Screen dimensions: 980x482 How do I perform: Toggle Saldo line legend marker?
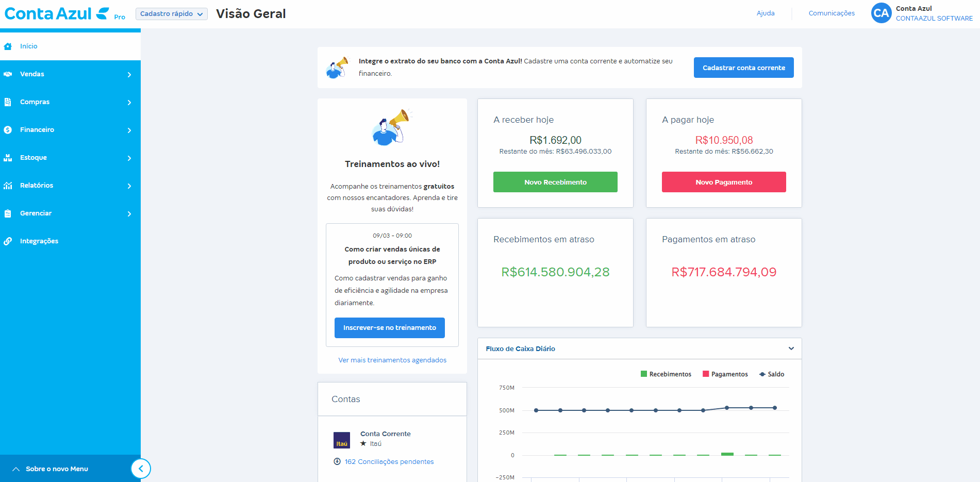pyautogui.click(x=762, y=374)
